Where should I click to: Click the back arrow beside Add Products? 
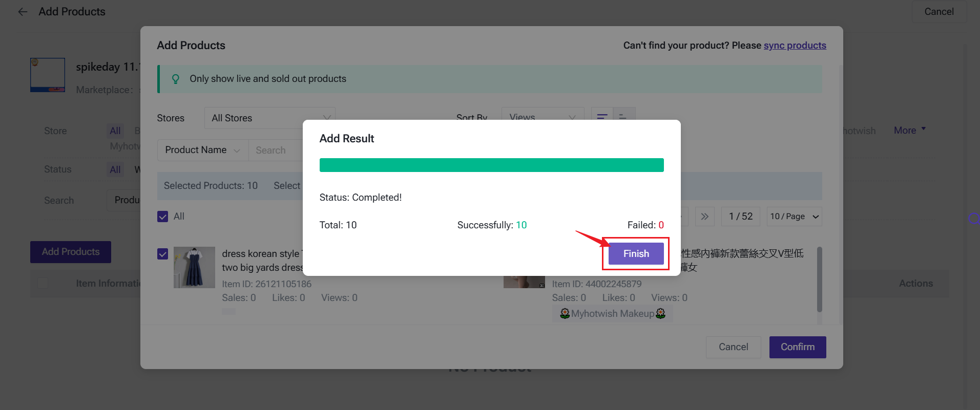(23, 12)
